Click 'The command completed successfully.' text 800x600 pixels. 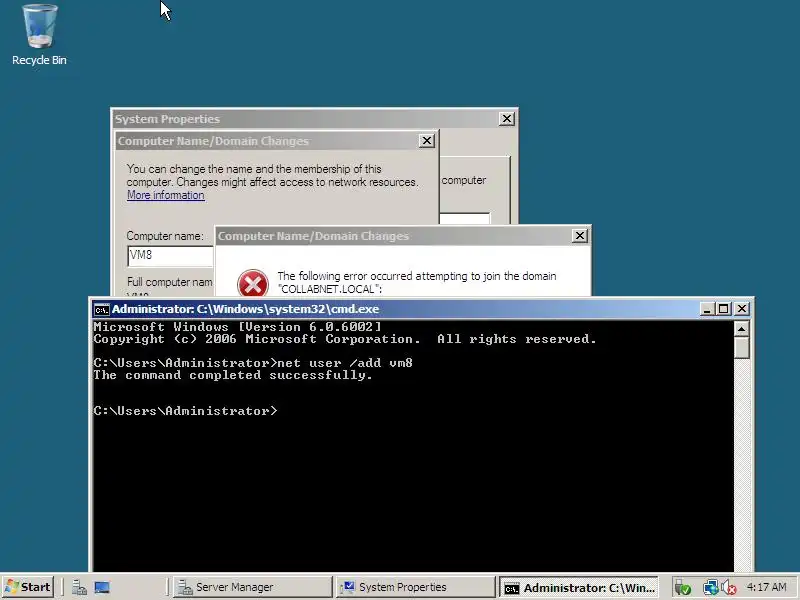pyautogui.click(x=233, y=376)
